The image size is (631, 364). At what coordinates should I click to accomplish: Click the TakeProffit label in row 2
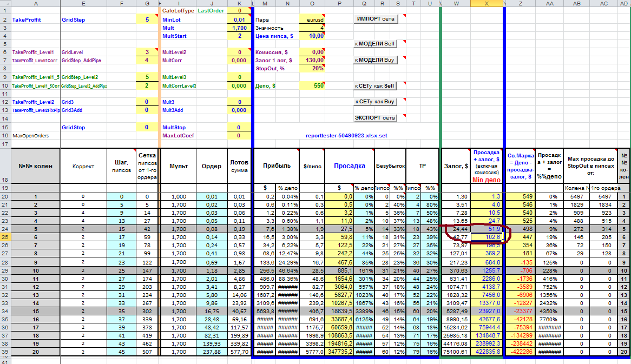27,19
